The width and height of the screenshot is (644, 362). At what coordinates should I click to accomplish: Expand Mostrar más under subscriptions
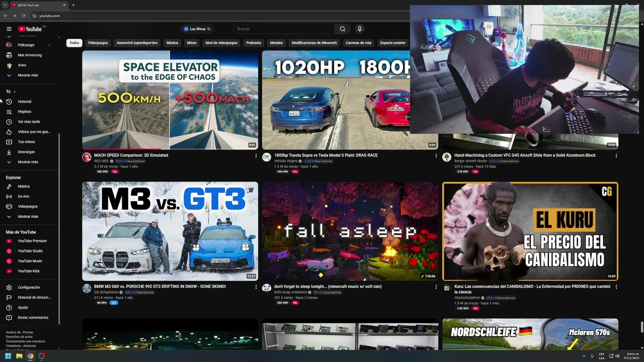[28, 75]
